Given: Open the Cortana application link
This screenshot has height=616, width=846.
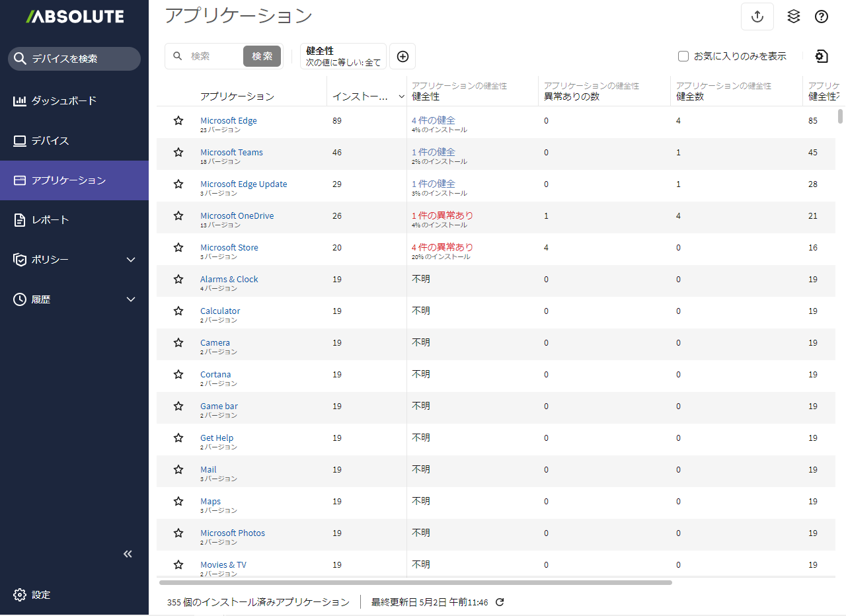Looking at the screenshot, I should pos(215,374).
